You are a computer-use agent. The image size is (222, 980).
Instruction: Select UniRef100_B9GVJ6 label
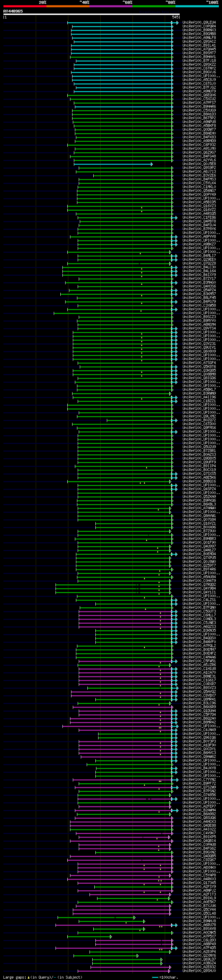point(199,72)
